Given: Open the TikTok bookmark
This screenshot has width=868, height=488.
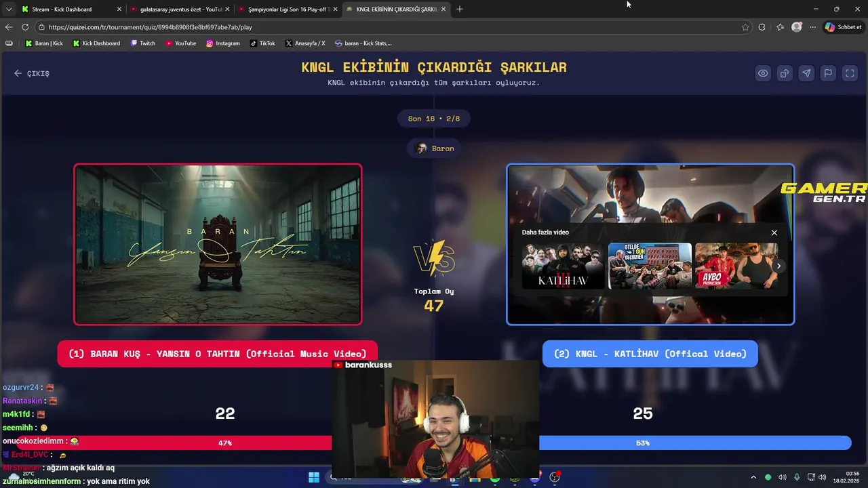Looking at the screenshot, I should 262,43.
